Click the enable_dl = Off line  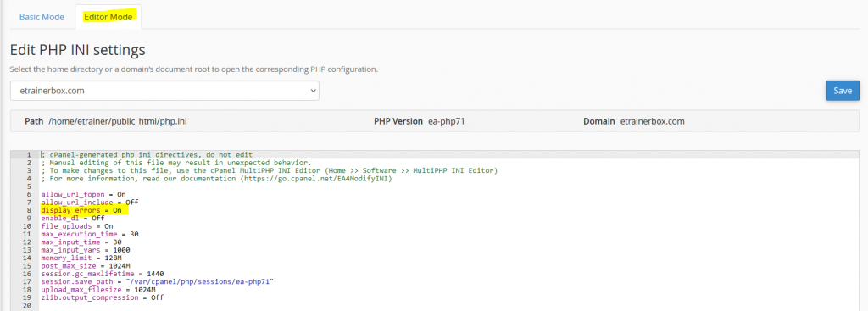pyautogui.click(x=73, y=218)
